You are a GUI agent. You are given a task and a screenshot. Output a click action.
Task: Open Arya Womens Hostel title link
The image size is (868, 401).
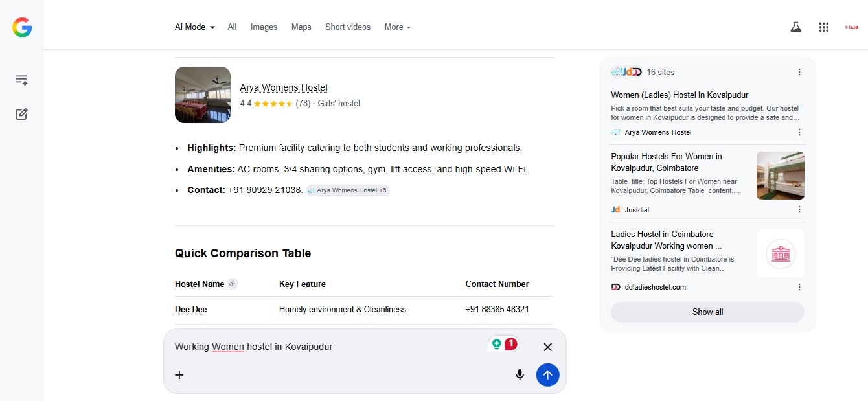(284, 87)
